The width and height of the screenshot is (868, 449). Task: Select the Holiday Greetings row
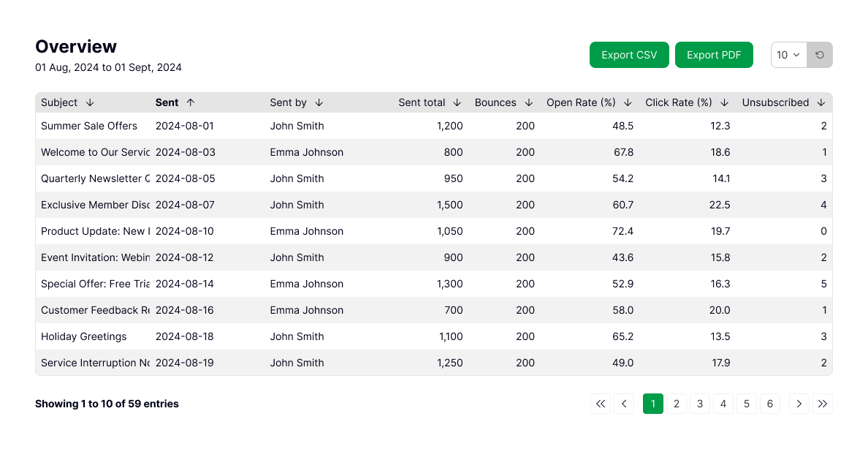(84, 336)
